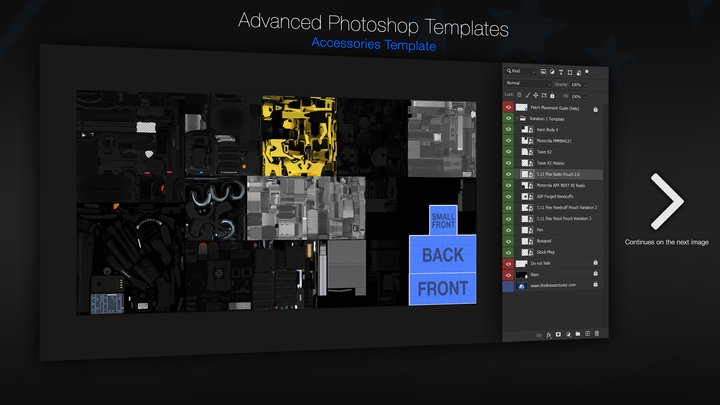The width and height of the screenshot is (720, 405).
Task: Show the website URL layer visibility box
Action: (508, 286)
